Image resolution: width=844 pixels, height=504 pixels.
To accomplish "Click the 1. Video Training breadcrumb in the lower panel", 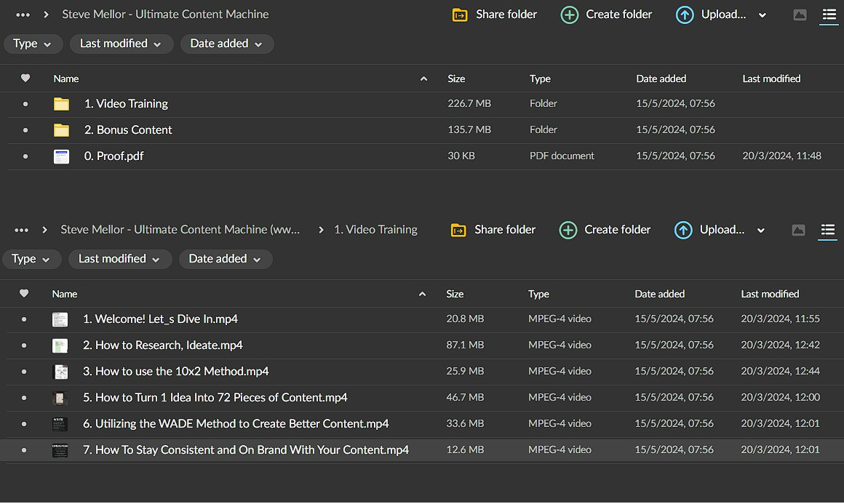I will pyautogui.click(x=375, y=230).
